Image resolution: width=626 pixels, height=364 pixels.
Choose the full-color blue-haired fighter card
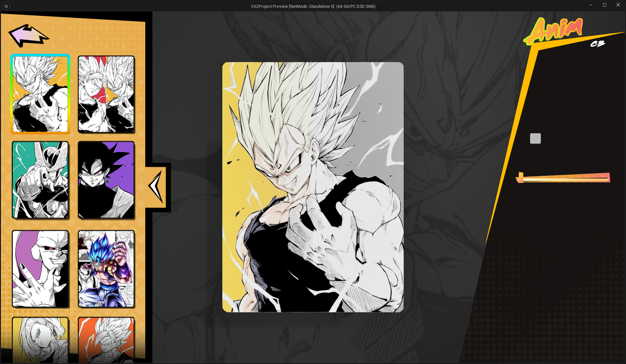point(106,269)
